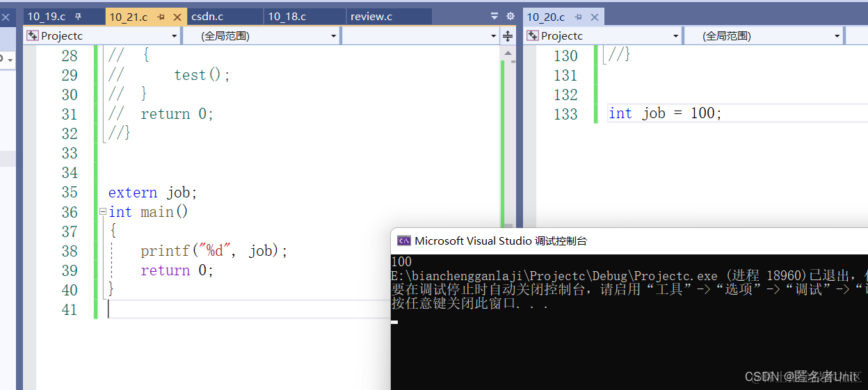The image size is (868, 390).
Task: Click the 按任意键关闭此窗口 line in console
Action: [470, 304]
